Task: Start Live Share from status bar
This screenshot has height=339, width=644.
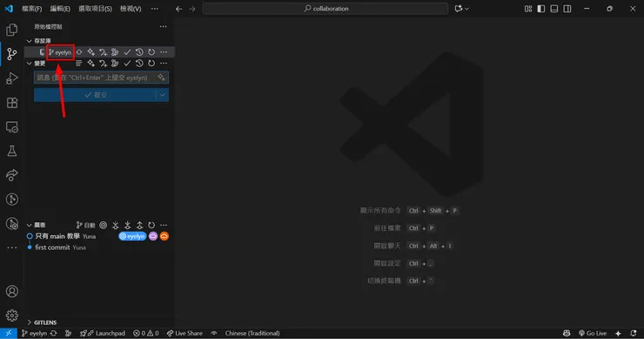Action: point(184,333)
